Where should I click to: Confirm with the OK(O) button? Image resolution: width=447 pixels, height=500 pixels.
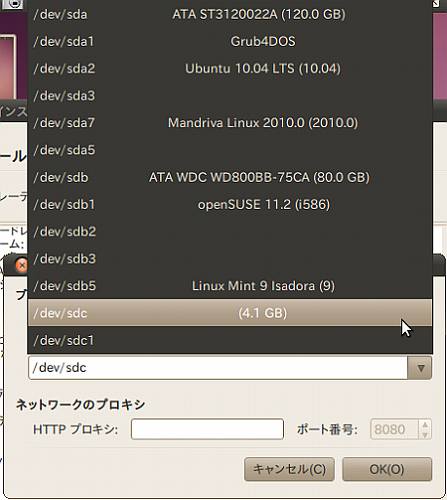pyautogui.click(x=387, y=469)
